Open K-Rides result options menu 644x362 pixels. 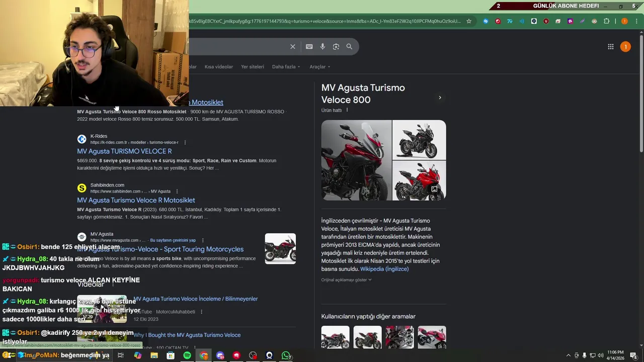tap(185, 142)
